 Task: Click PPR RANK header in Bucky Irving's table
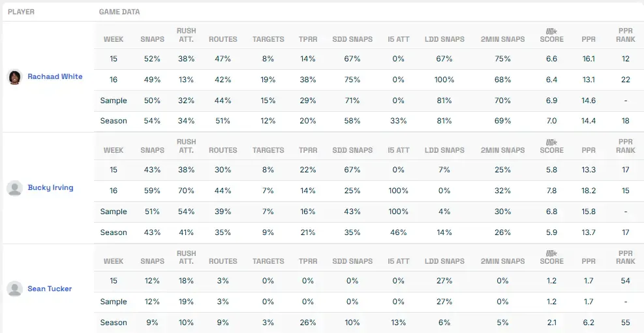click(x=625, y=146)
